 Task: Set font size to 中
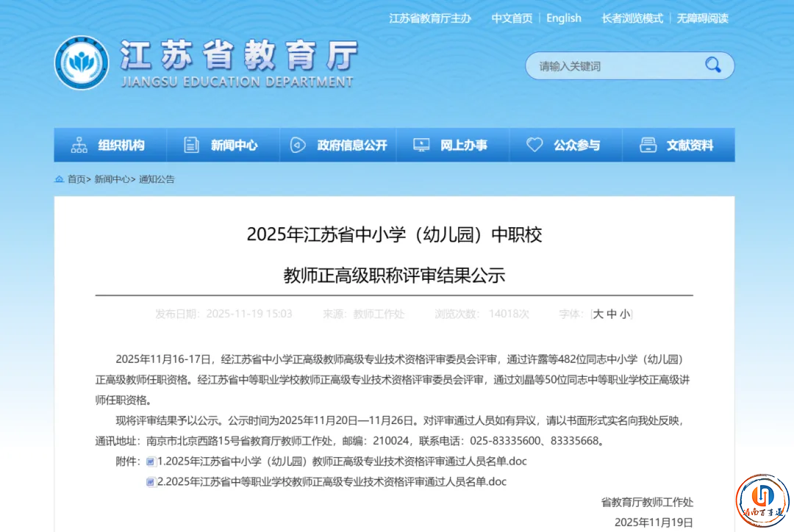coord(612,314)
